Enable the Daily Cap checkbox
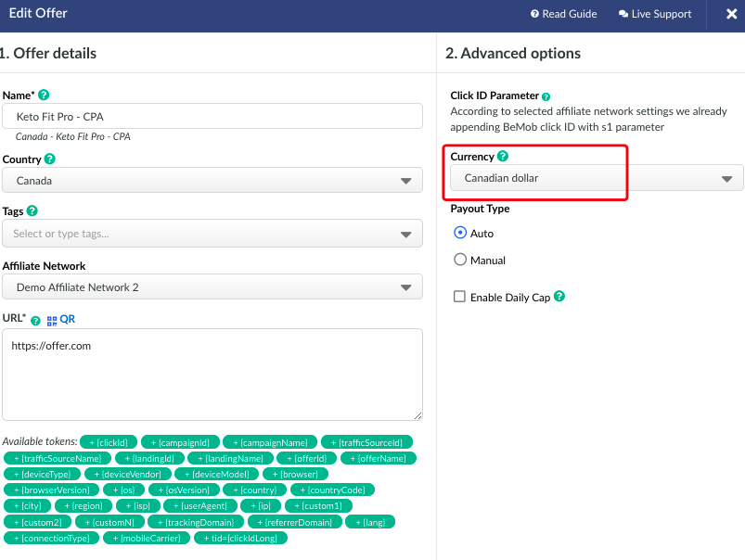745x560 pixels. (459, 297)
